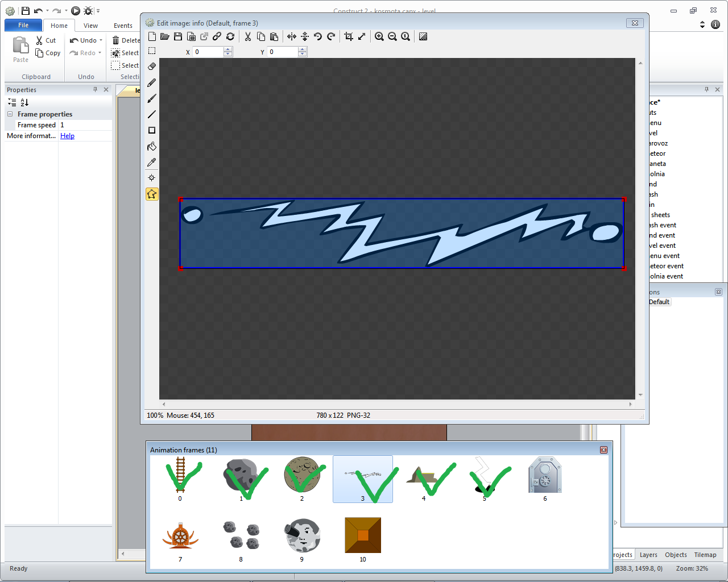This screenshot has width=728, height=582.
Task: Click the ribbon Undo button
Action: pos(83,40)
